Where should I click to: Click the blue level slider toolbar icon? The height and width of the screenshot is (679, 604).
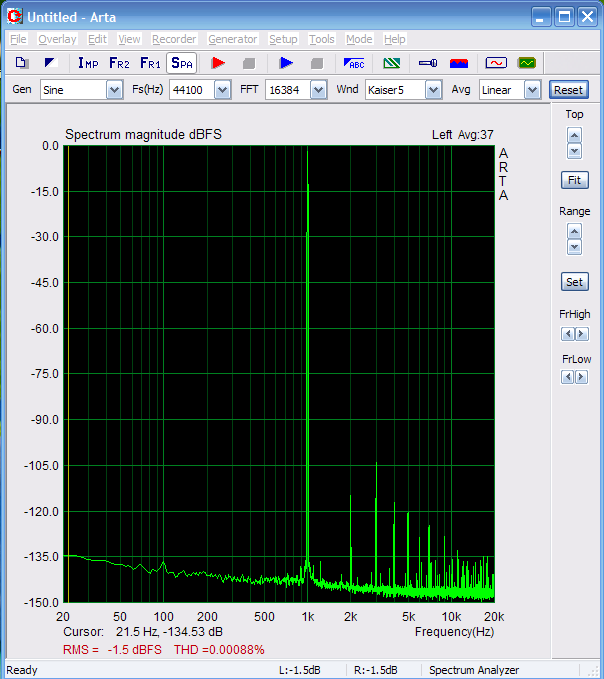pyautogui.click(x=428, y=63)
